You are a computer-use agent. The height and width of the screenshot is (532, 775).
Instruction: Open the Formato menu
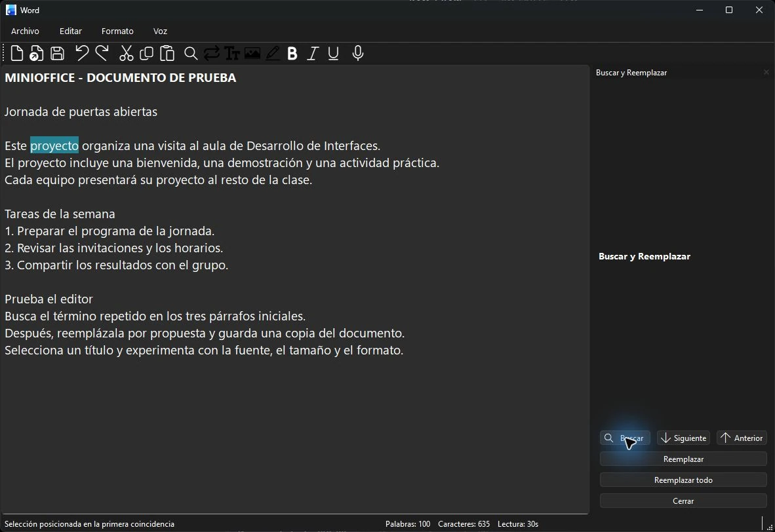click(117, 31)
